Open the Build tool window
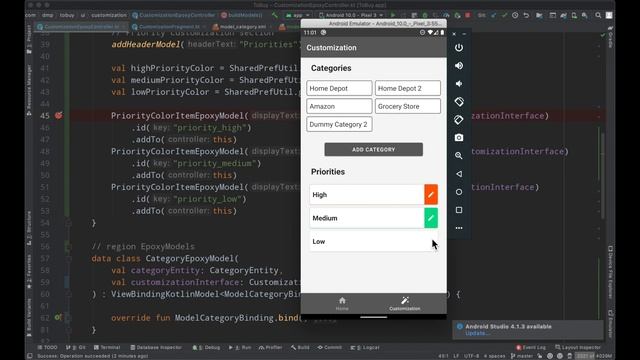 click(x=300, y=347)
